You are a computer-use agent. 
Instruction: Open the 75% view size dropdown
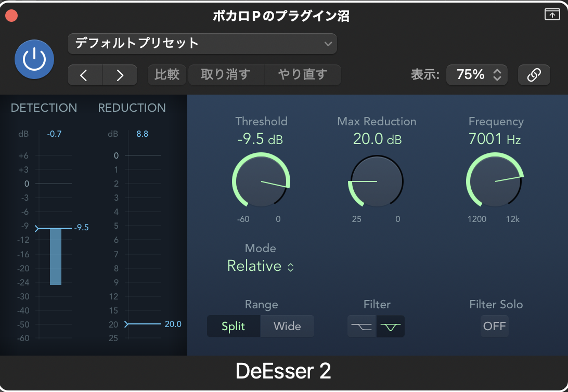point(476,75)
